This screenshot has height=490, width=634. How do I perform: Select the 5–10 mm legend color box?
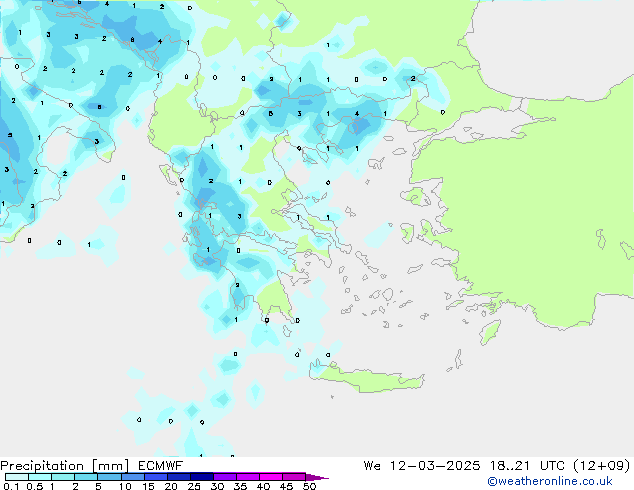click(109, 477)
